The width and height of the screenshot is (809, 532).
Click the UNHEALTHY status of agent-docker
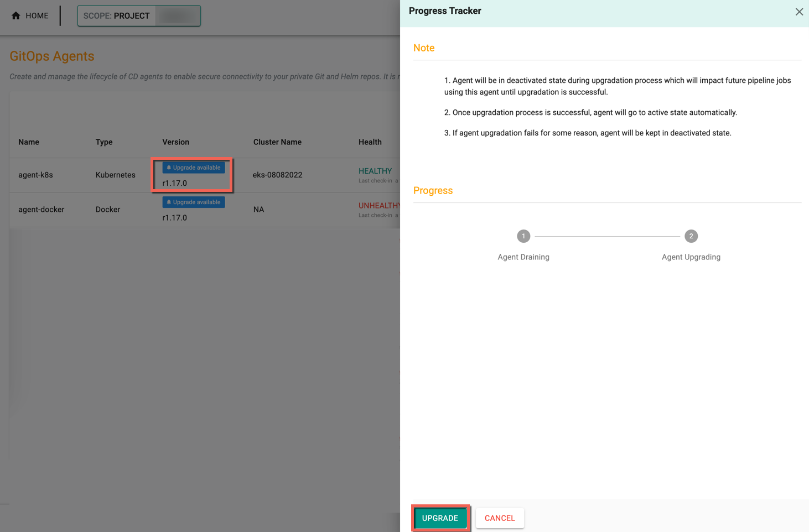click(379, 206)
